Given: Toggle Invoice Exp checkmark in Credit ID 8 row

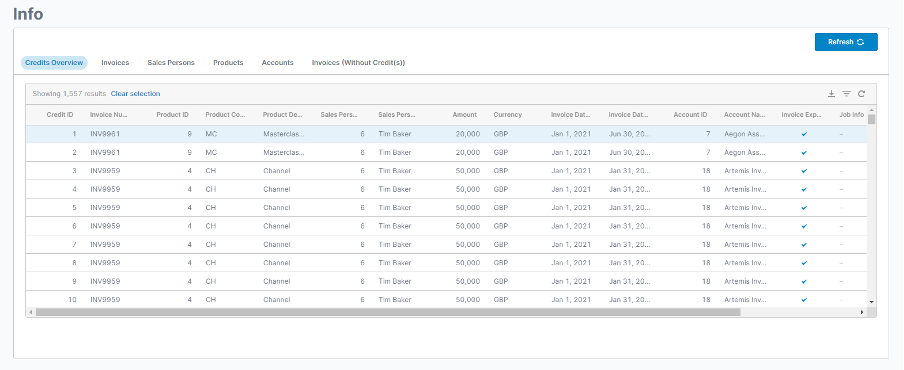Looking at the screenshot, I should pyautogui.click(x=804, y=263).
